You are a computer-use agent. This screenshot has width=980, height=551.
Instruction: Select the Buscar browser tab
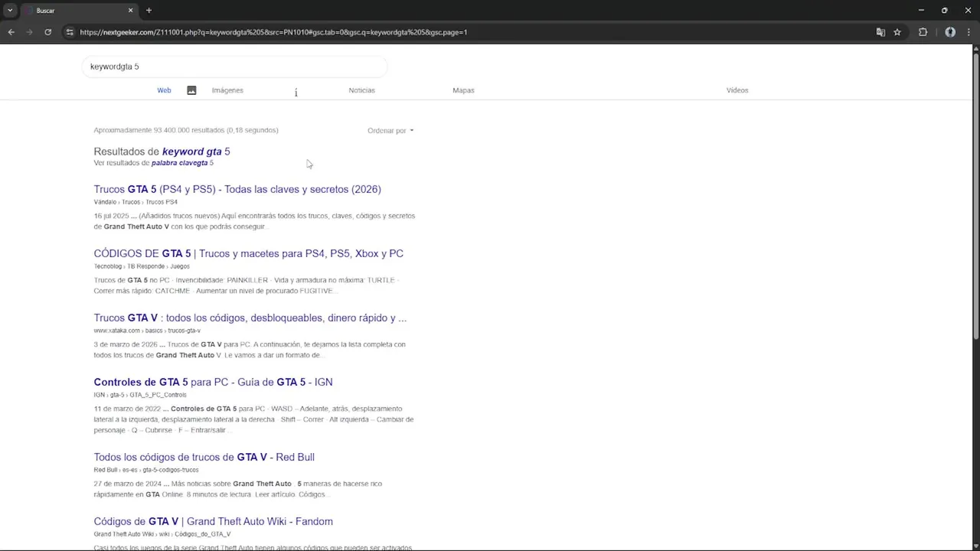coord(79,11)
